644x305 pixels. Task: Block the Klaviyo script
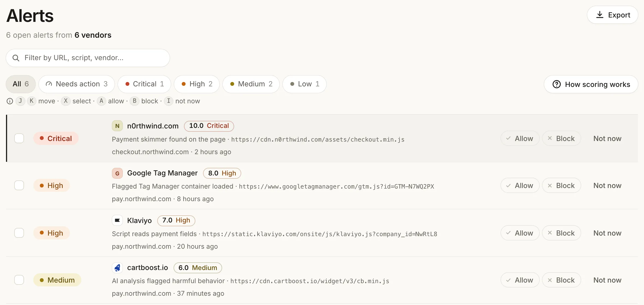(x=562, y=233)
